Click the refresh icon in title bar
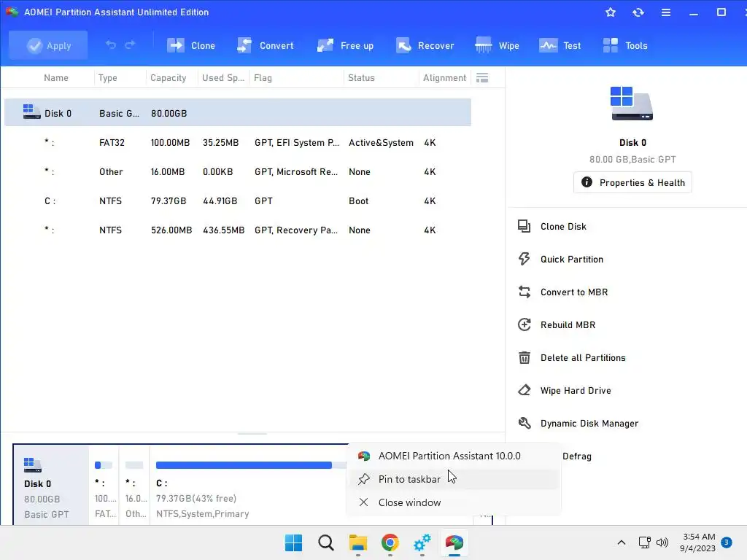Screen dimensions: 747x560 tap(638, 12)
